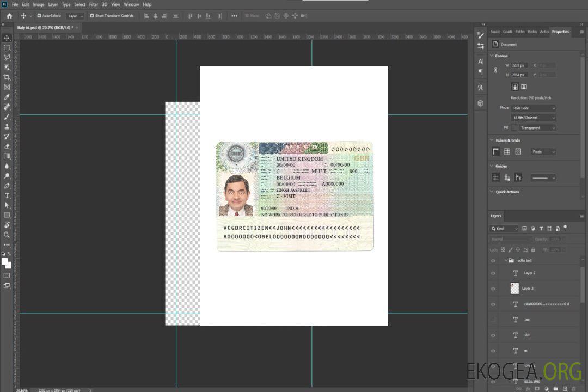Collapse the 'edite text' layer group
Viewport: 588px width, 392px height.
[x=506, y=260]
